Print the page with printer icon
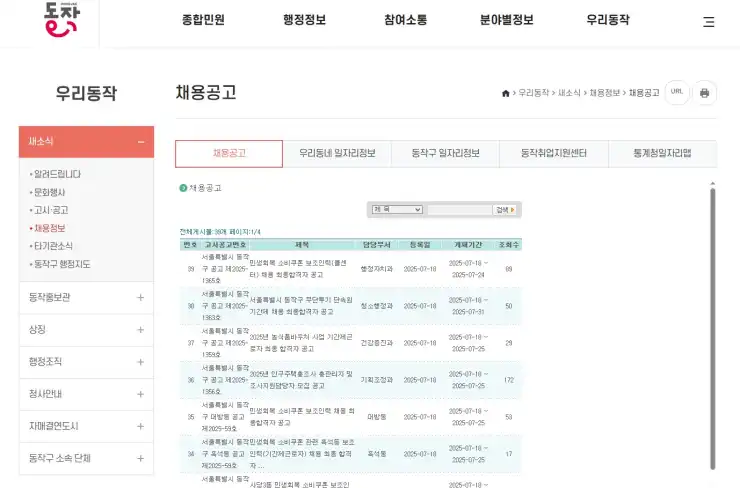This screenshot has height=488, width=740. (x=704, y=93)
